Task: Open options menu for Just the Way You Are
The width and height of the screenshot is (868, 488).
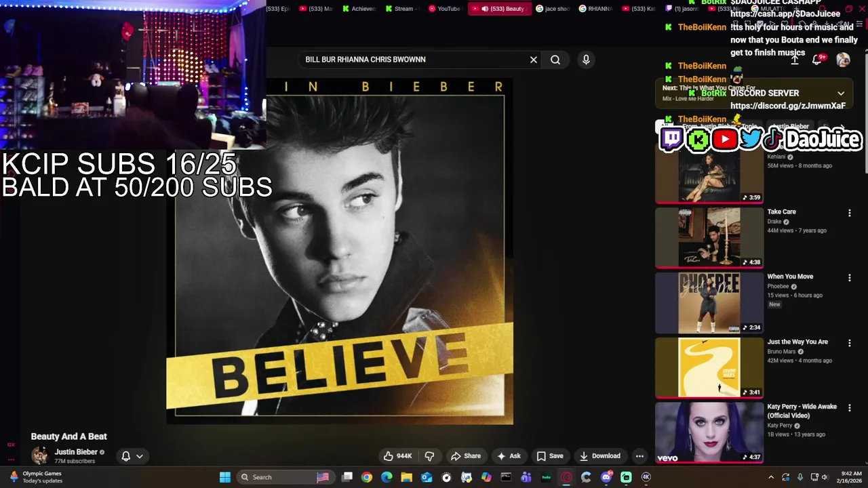Action: (x=849, y=343)
